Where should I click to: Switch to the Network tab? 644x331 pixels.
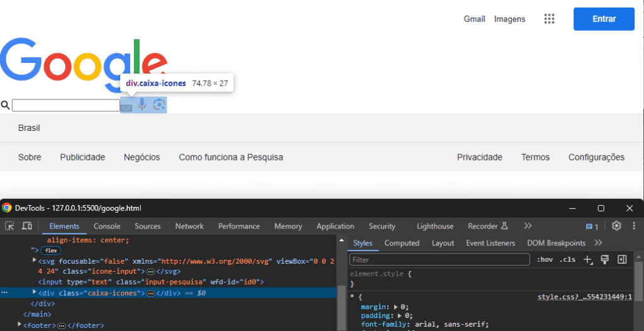pos(189,226)
